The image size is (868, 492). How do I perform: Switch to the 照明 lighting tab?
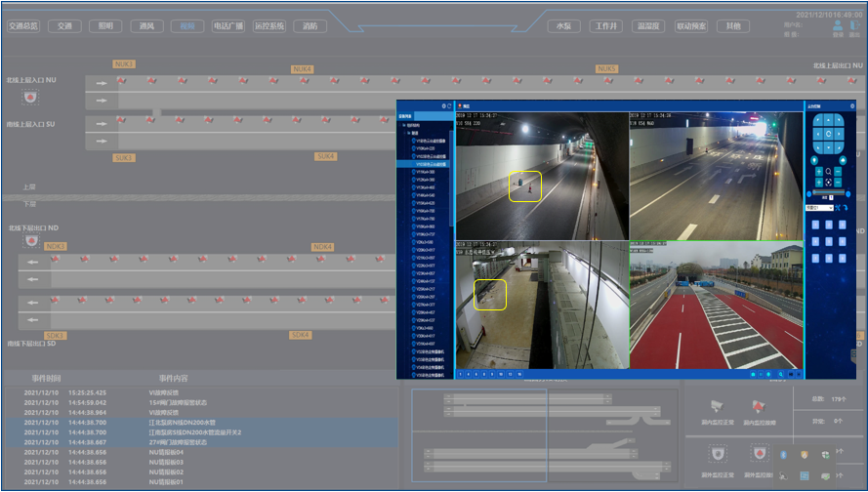tap(105, 26)
